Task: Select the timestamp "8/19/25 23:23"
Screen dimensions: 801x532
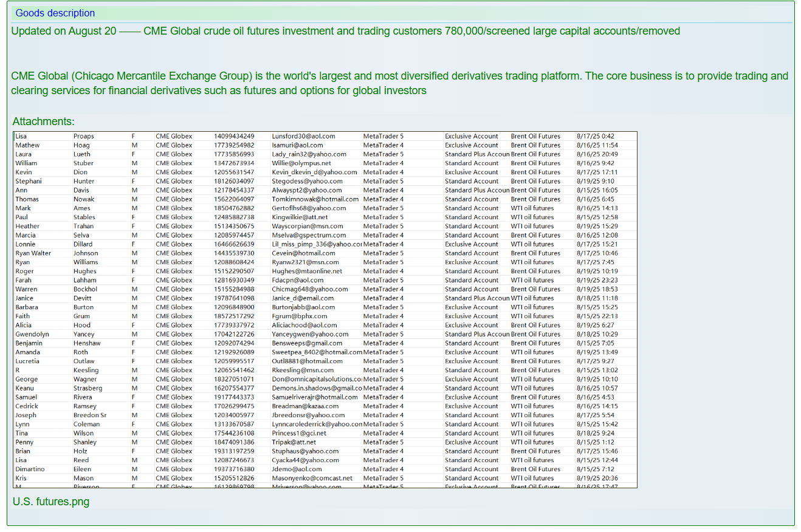Action: pos(597,280)
